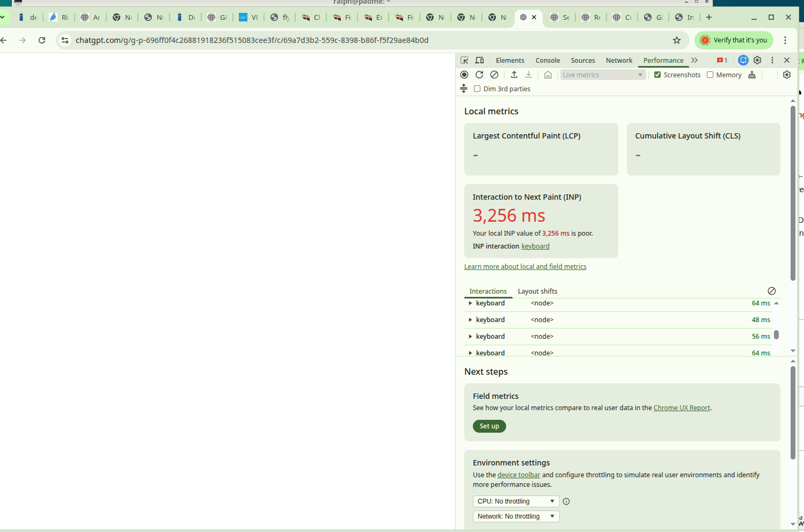Open the Network throttling dropdown
The width and height of the screenshot is (804, 532).
pos(516,516)
